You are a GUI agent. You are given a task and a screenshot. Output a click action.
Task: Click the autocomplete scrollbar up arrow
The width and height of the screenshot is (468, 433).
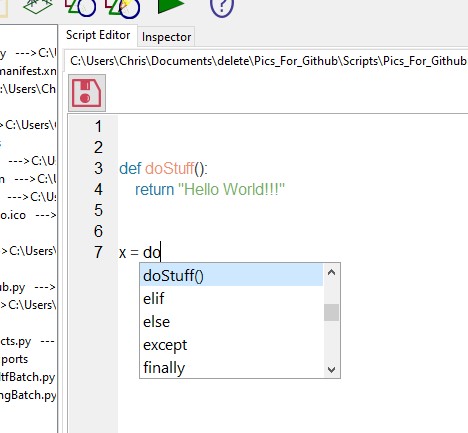[x=331, y=272]
